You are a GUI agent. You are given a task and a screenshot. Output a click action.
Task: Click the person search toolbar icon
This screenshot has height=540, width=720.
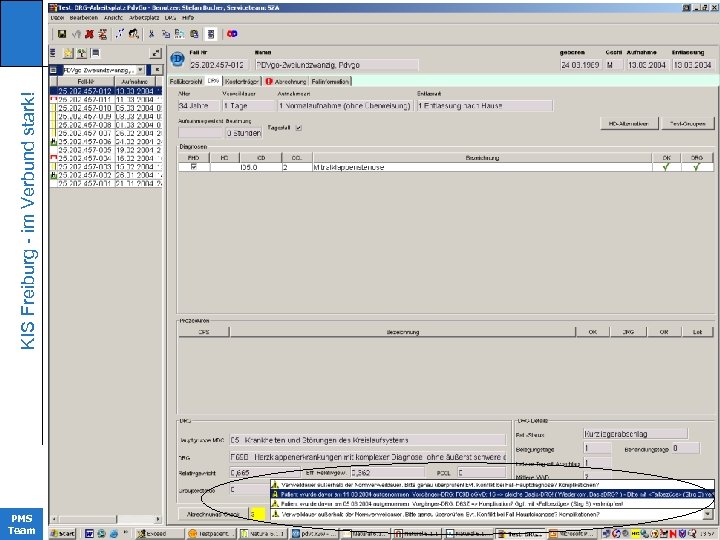134,34
